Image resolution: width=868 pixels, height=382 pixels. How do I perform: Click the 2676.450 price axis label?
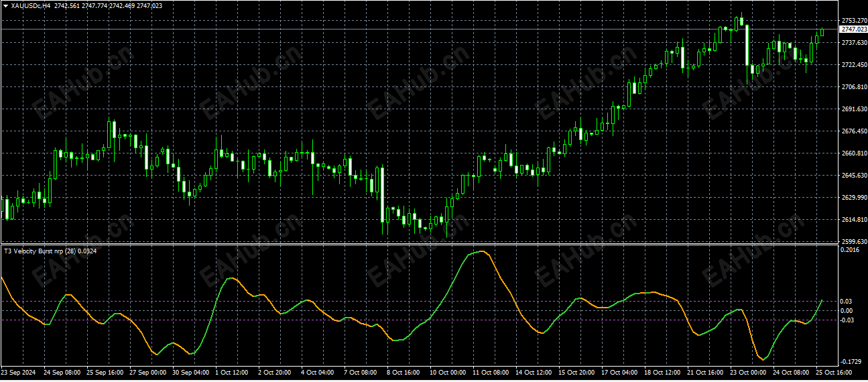[x=853, y=131]
